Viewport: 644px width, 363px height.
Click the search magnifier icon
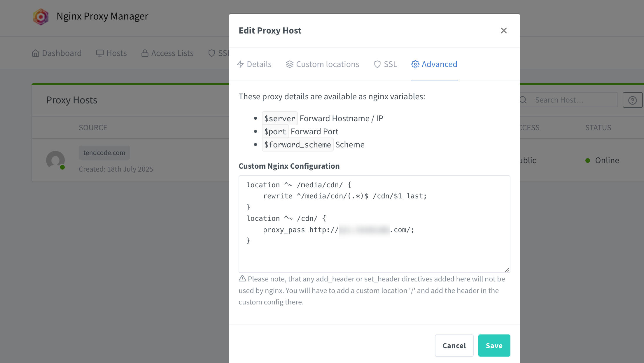(523, 100)
